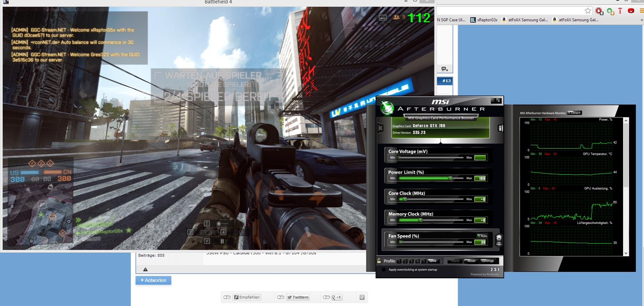Select Afterburner profile slot 5
The height and width of the screenshot is (306, 644).
tap(424, 261)
